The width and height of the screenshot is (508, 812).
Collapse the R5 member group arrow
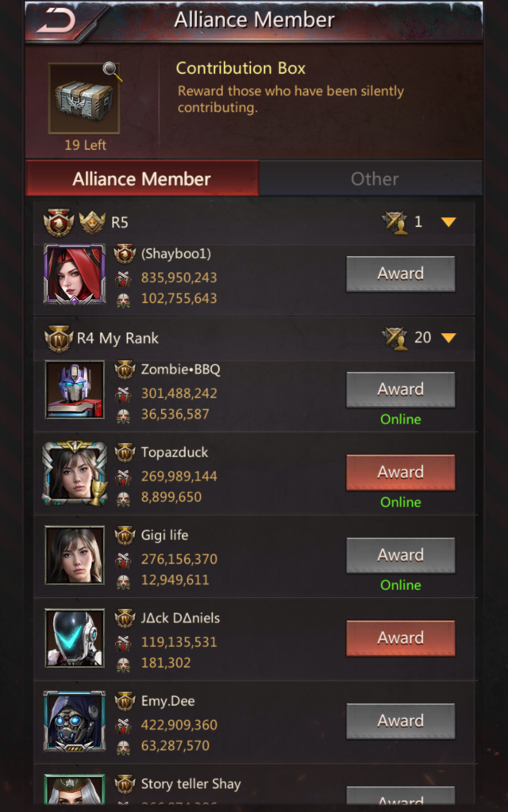(448, 223)
